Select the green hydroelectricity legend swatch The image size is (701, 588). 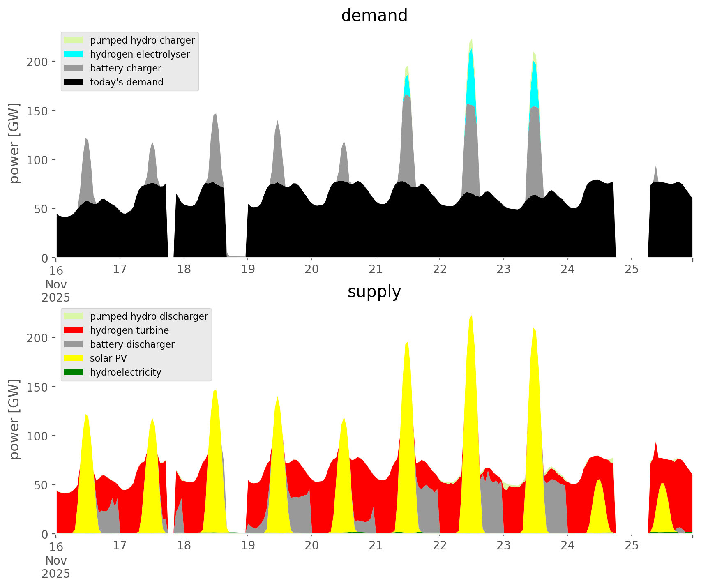(74, 372)
